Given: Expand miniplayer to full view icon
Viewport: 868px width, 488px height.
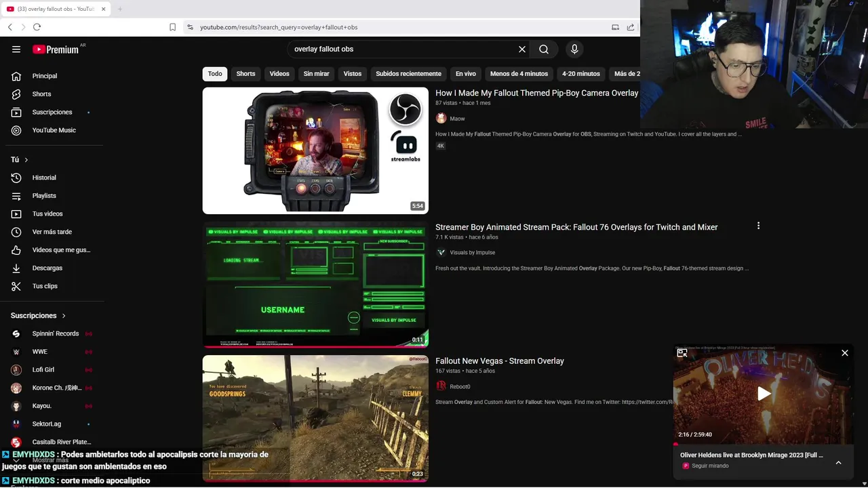Looking at the screenshot, I should pyautogui.click(x=682, y=352).
